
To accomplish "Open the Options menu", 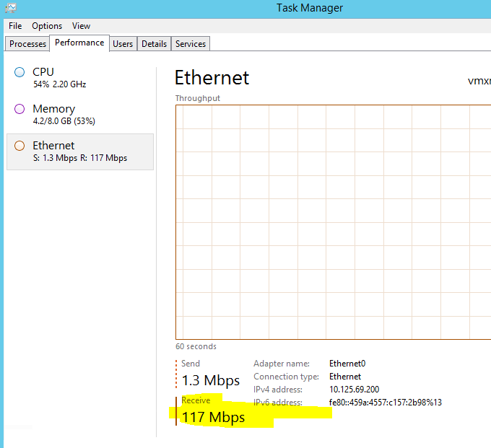I will click(47, 26).
